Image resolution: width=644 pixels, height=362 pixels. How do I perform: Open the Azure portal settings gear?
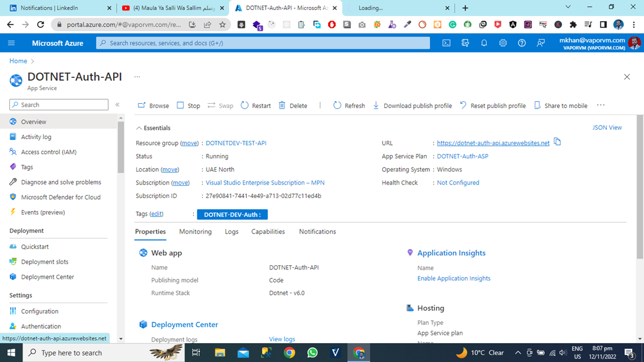[x=503, y=42]
